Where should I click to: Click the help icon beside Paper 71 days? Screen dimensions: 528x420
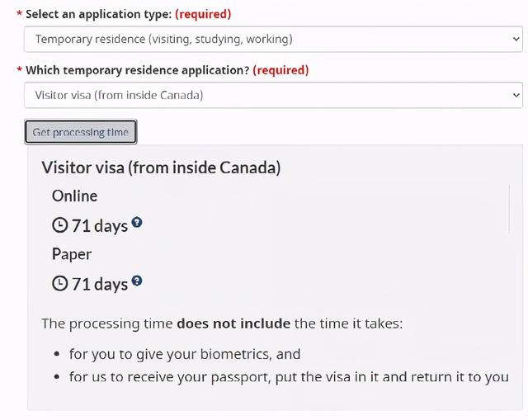pyautogui.click(x=137, y=281)
